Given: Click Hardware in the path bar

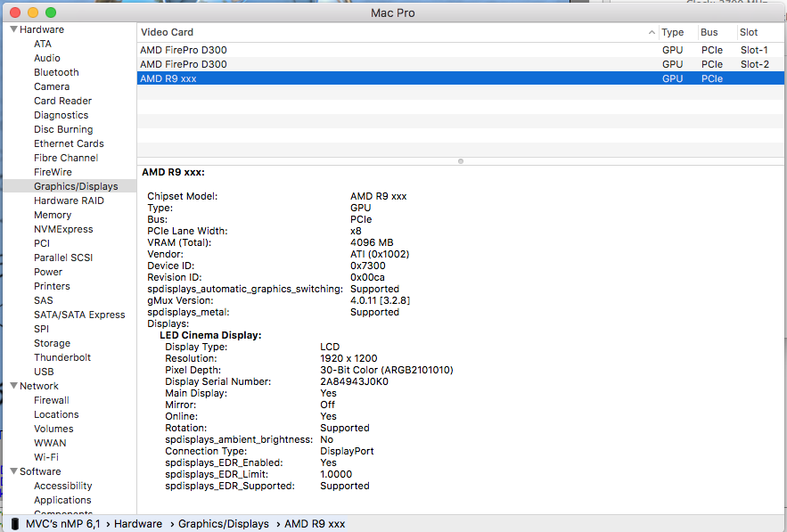Looking at the screenshot, I should pyautogui.click(x=138, y=524).
